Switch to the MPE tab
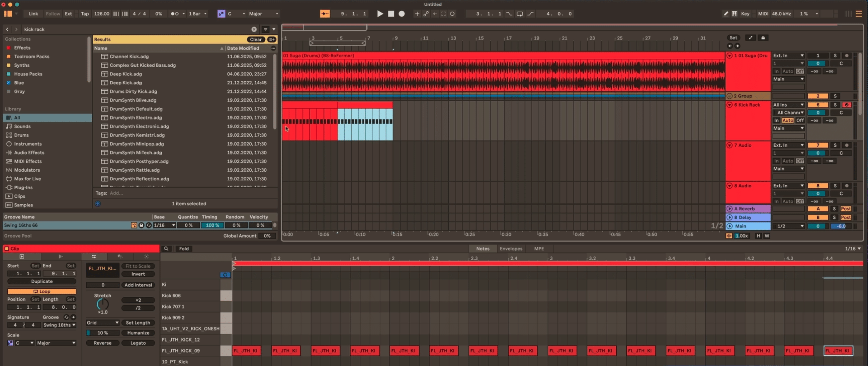 click(x=539, y=248)
